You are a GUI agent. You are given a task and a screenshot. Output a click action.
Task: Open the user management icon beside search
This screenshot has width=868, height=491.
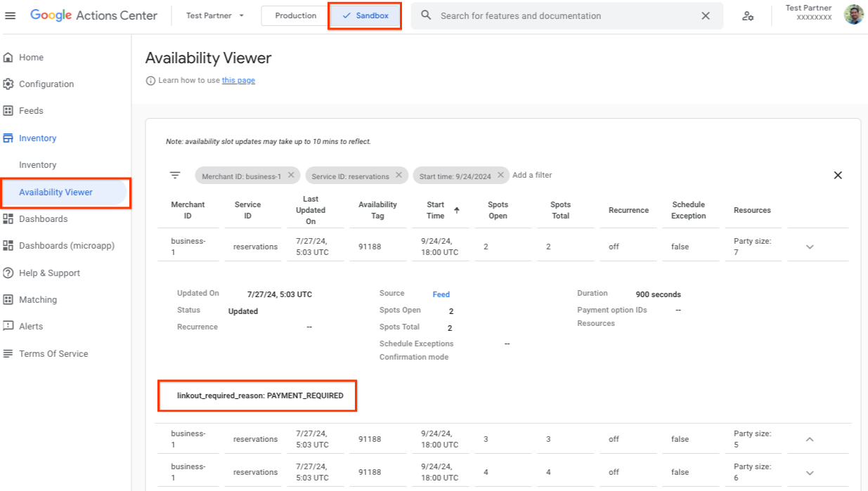point(749,15)
